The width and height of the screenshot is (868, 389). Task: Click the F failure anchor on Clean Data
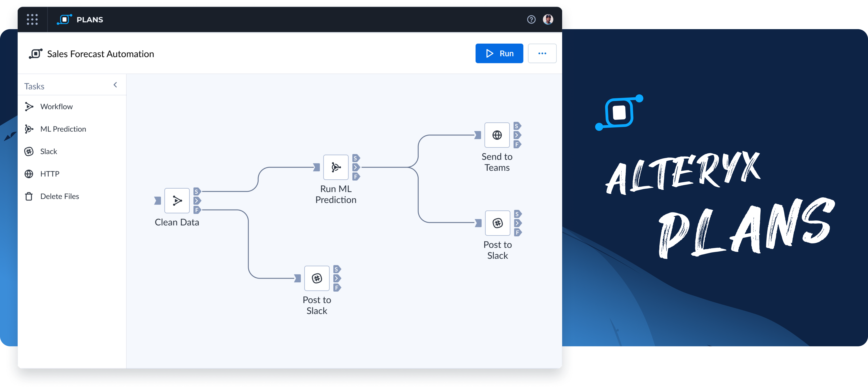pyautogui.click(x=197, y=210)
